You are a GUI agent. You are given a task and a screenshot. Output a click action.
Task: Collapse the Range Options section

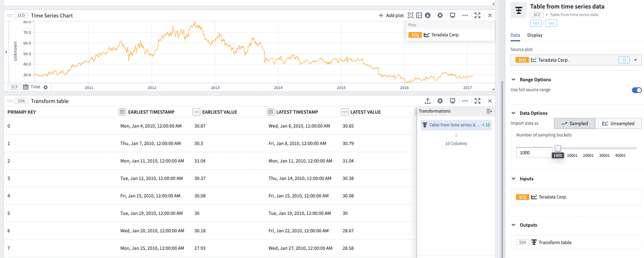pos(513,79)
